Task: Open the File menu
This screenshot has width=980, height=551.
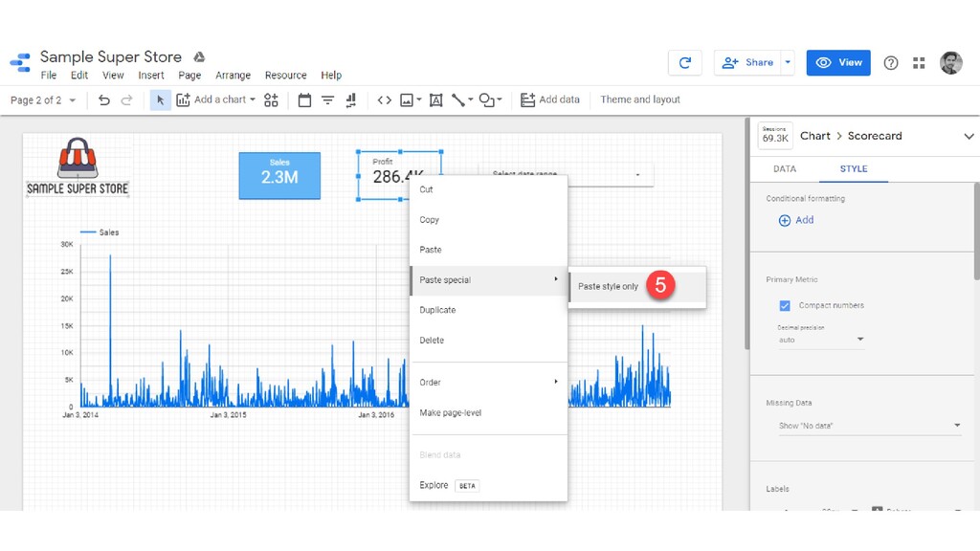Action: pyautogui.click(x=49, y=75)
